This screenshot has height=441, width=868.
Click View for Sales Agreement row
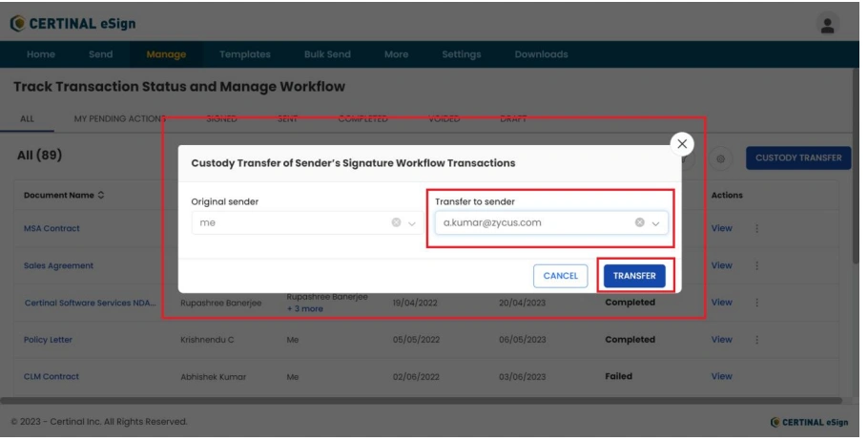pos(721,265)
